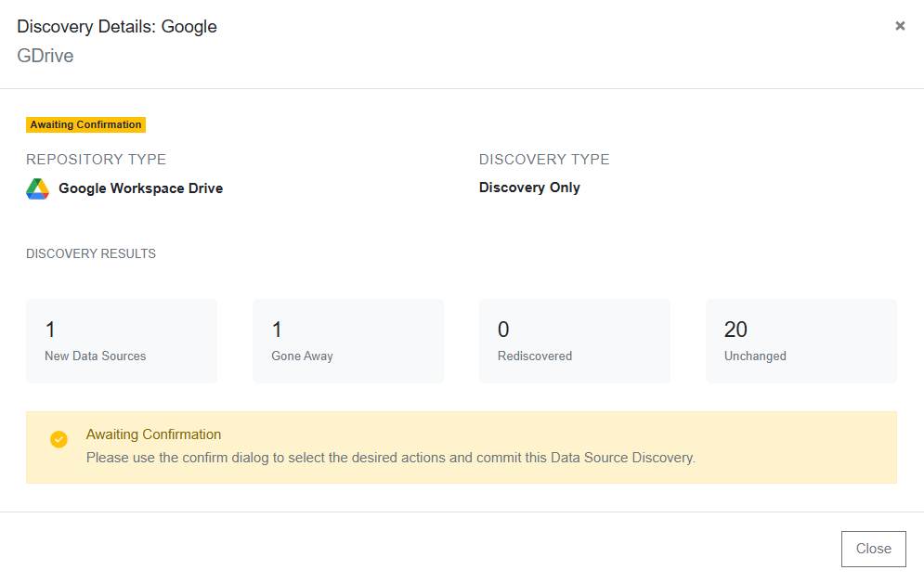Select the 'Google Workspace Drive' text
The height and width of the screenshot is (583, 924).
(141, 188)
